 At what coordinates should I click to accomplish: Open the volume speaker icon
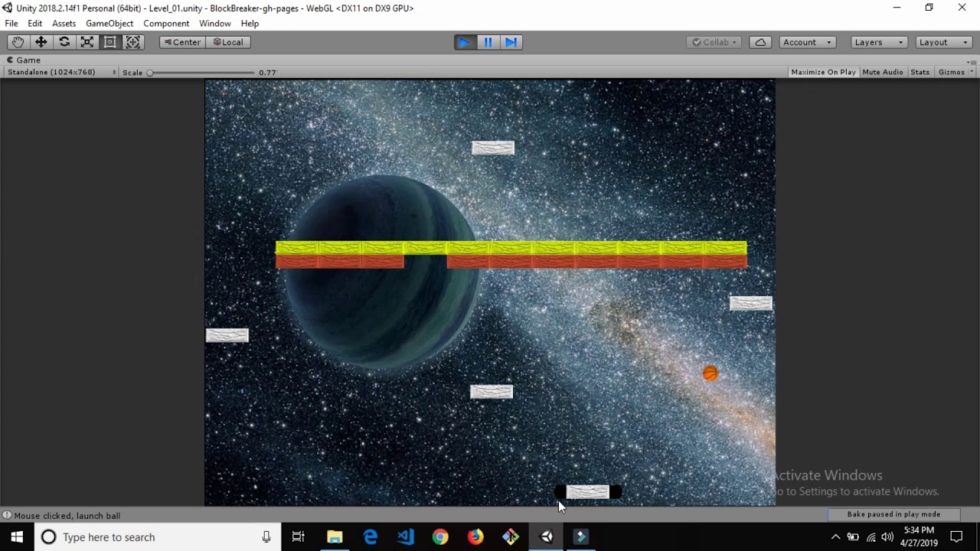pos(888,537)
